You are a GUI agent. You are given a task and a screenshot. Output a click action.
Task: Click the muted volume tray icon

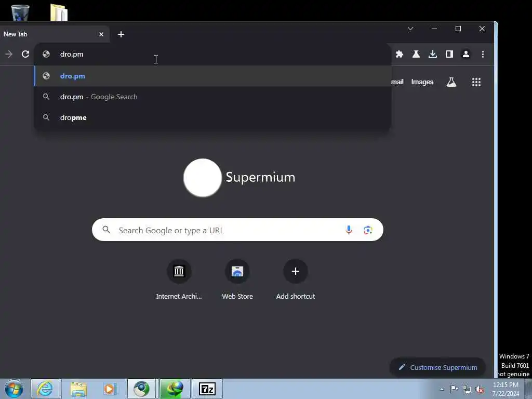[480, 389]
